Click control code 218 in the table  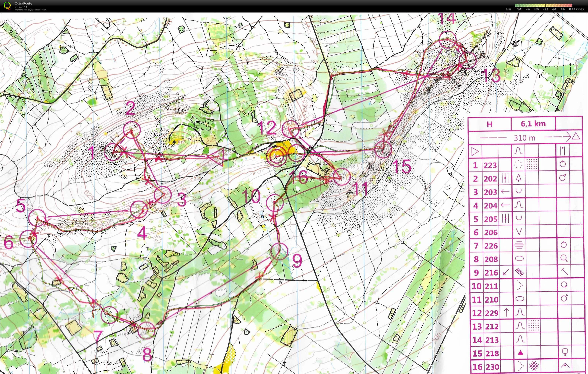[492, 353]
